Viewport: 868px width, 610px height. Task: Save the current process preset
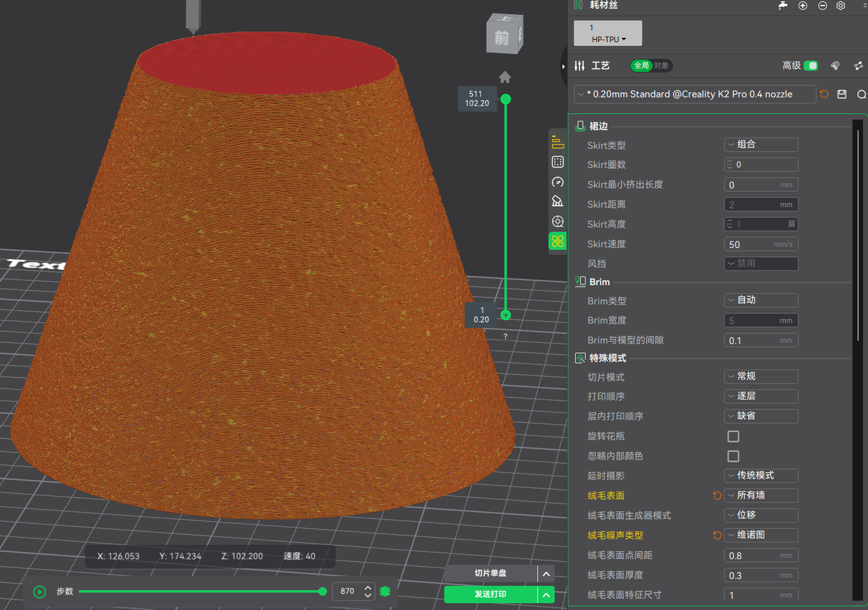pos(842,94)
